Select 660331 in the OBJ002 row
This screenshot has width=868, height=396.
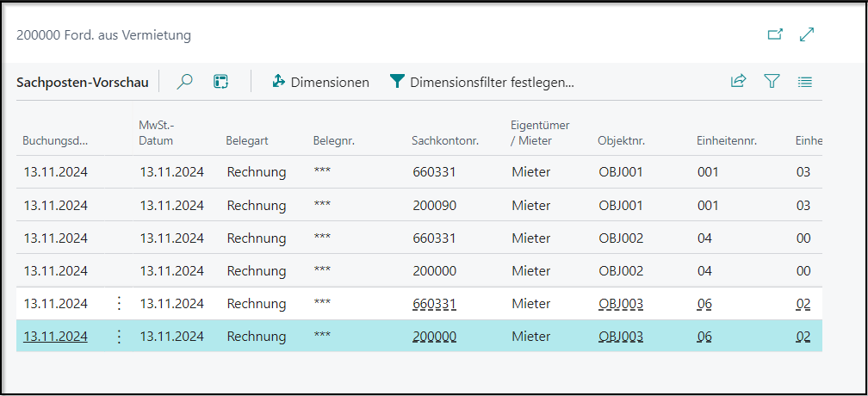pyautogui.click(x=435, y=238)
